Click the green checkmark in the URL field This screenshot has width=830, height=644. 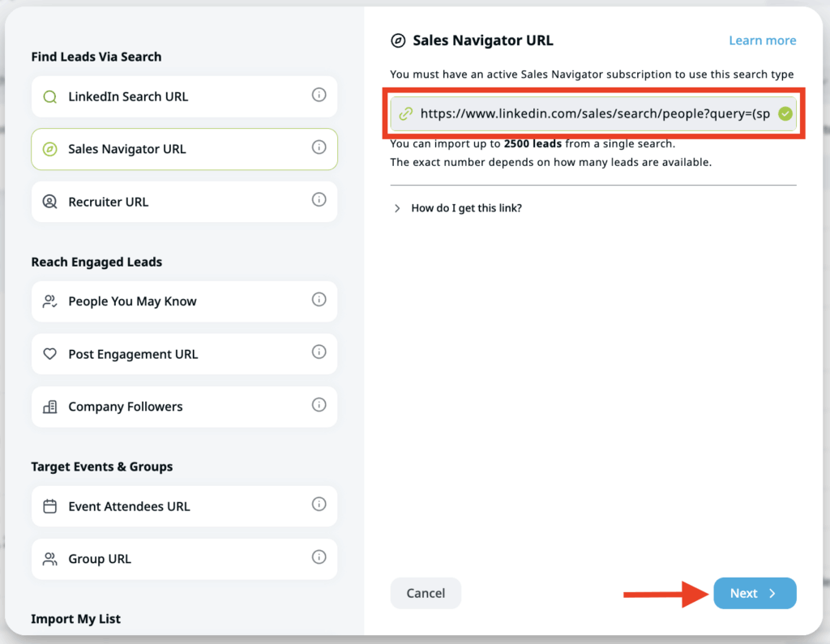tap(785, 113)
